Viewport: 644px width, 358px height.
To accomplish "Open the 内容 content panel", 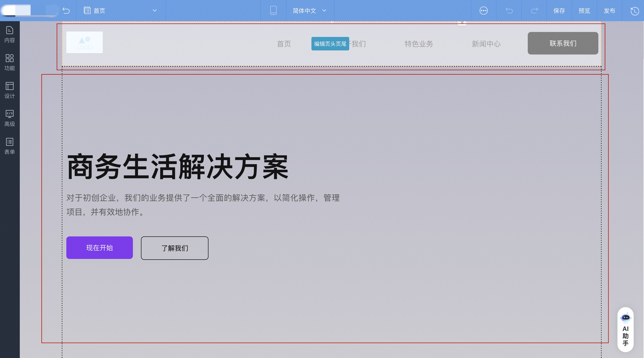I will click(x=9, y=34).
